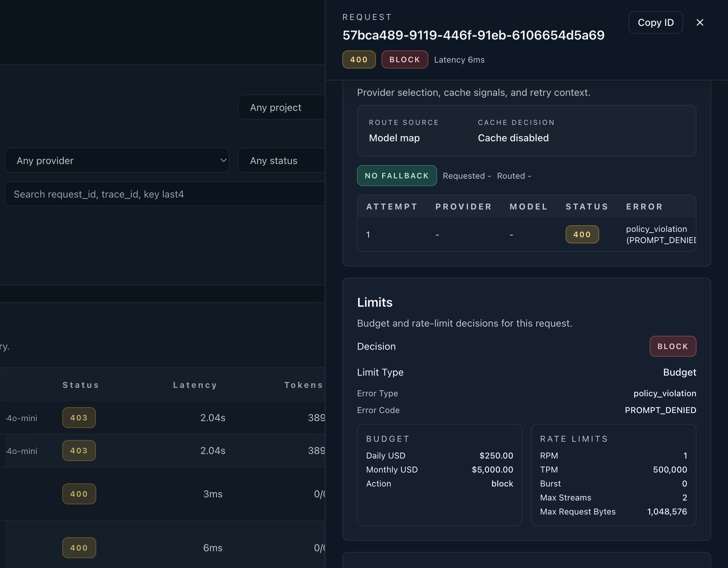The image size is (728, 568).
Task: Click the second 403 badge for 4o-mini
Action: (x=79, y=450)
